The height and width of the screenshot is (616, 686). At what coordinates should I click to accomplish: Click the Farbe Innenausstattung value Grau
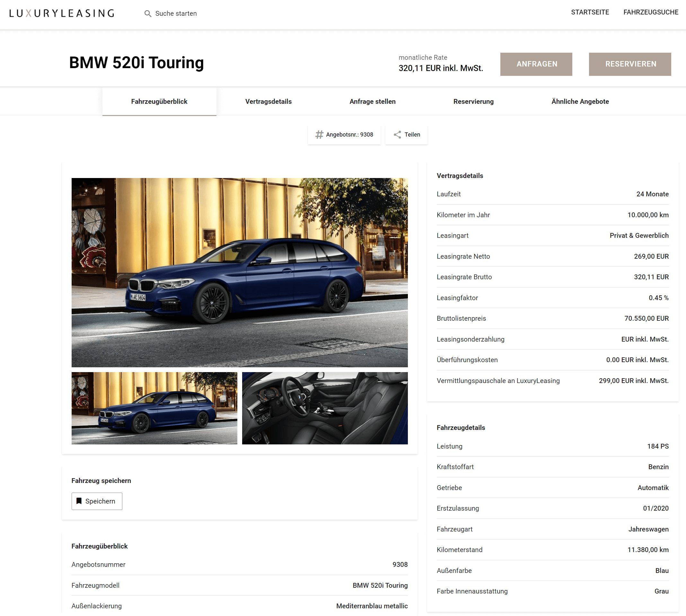[661, 591]
